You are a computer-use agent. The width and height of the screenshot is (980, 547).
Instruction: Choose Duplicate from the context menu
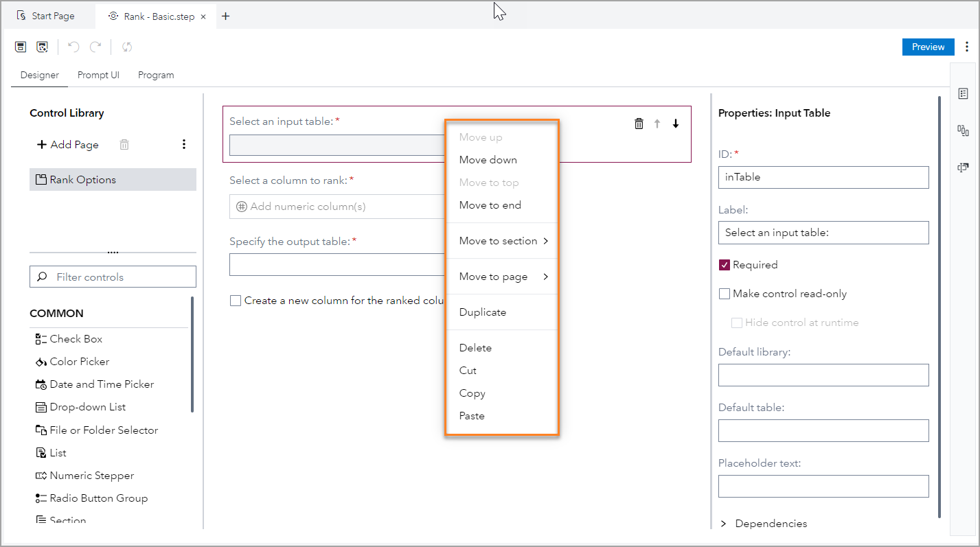pyautogui.click(x=482, y=312)
